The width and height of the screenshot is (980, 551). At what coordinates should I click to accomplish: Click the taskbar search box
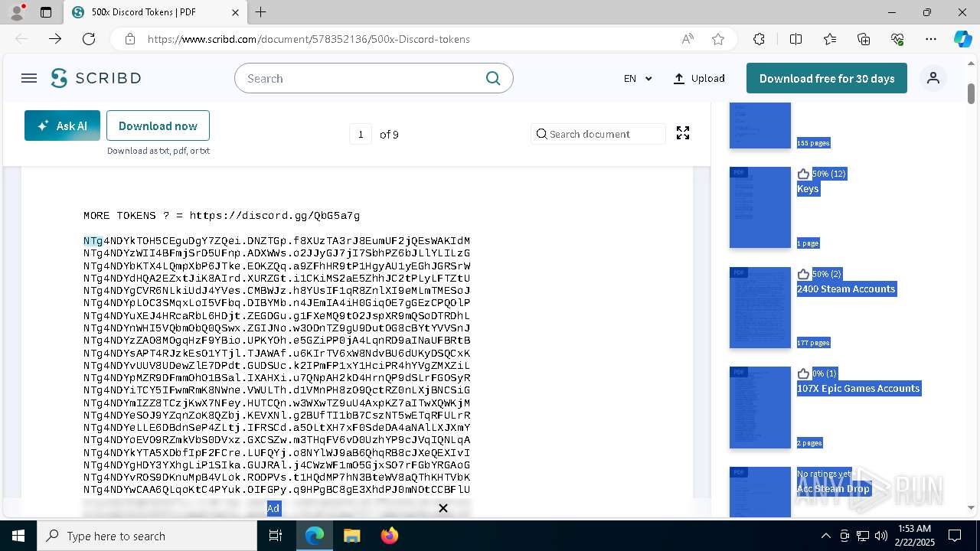[x=147, y=536]
